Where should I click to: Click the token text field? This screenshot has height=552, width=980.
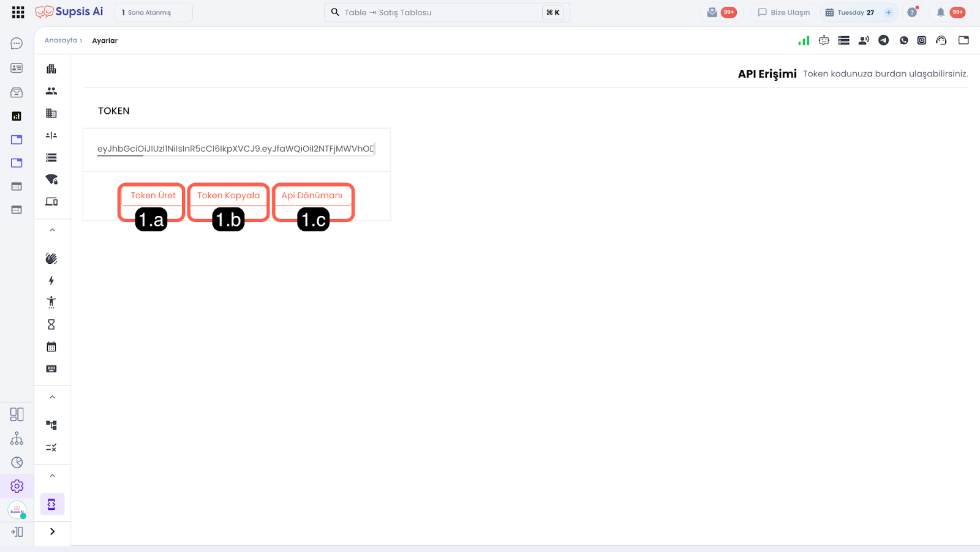235,149
